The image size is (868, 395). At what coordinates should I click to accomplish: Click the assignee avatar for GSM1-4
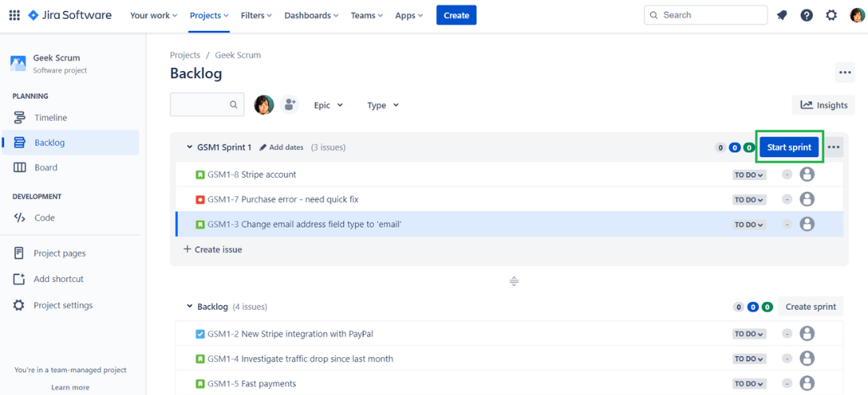click(x=807, y=359)
